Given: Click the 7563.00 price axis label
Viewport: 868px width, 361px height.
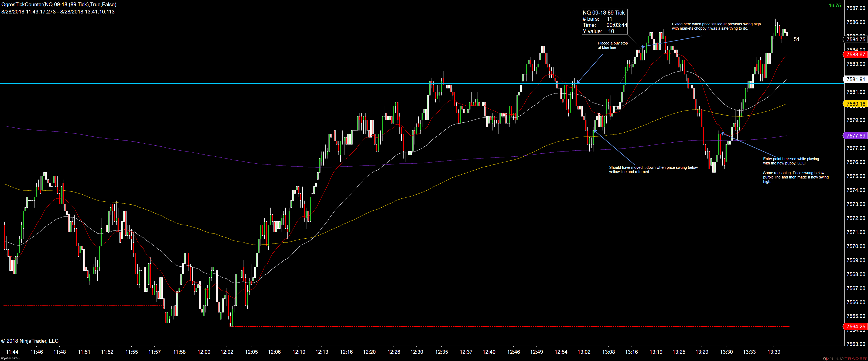Looking at the screenshot, I should click(x=856, y=344).
